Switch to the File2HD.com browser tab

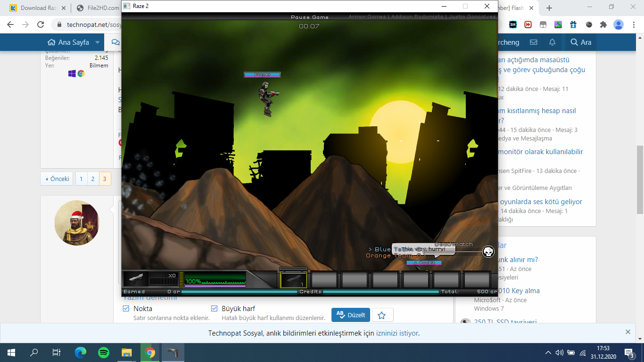(x=98, y=8)
